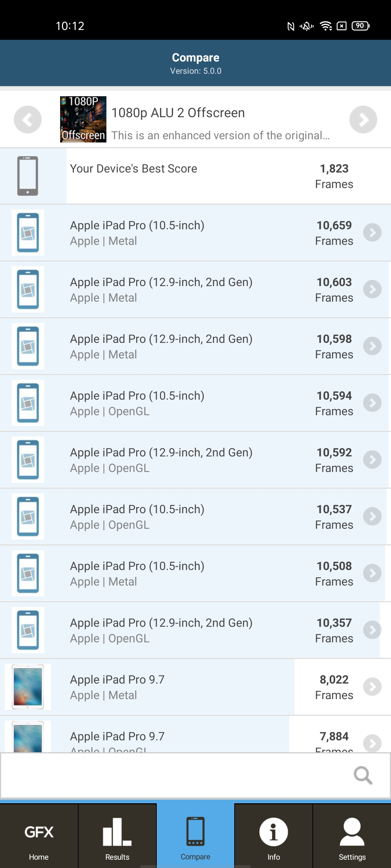
Task: Expand the 10,603 Frames result chevron
Action: coord(372,289)
